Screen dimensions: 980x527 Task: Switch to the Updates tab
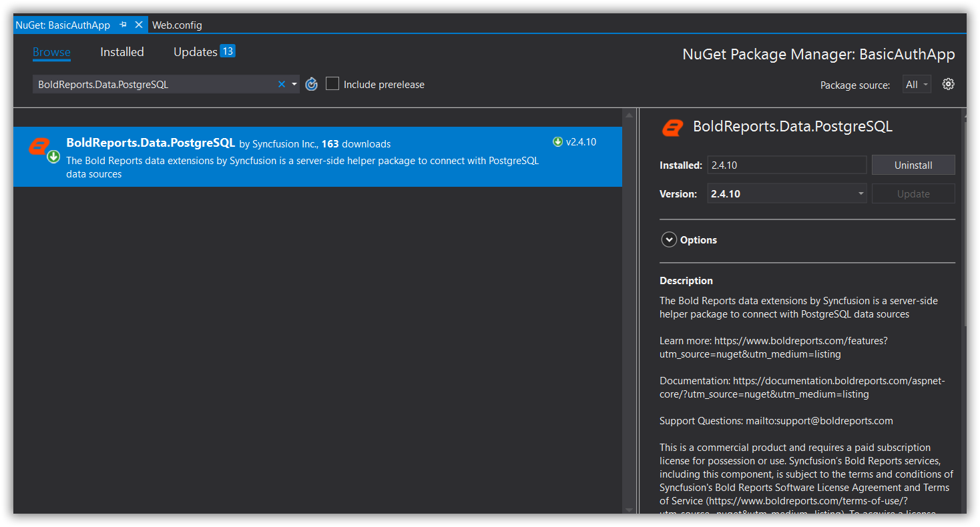click(x=196, y=52)
